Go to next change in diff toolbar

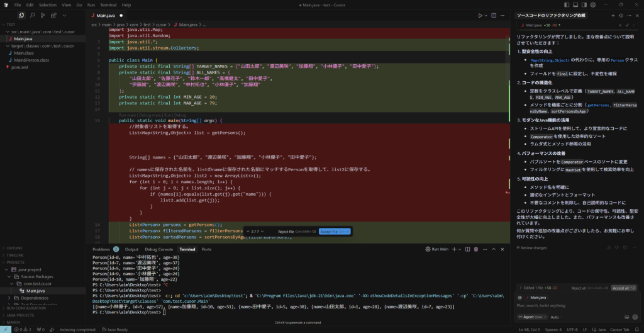264,232
